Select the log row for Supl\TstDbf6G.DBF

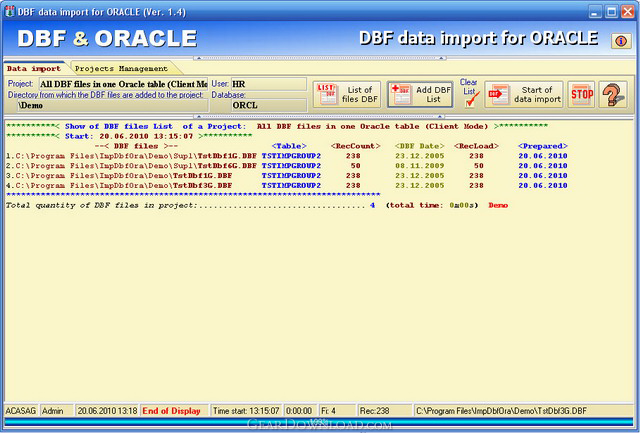coord(287,166)
